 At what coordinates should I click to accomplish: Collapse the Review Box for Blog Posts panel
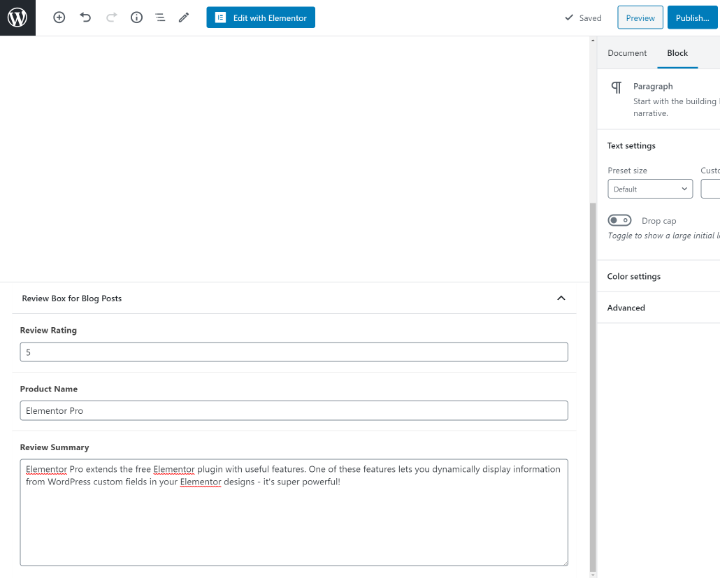click(x=561, y=298)
